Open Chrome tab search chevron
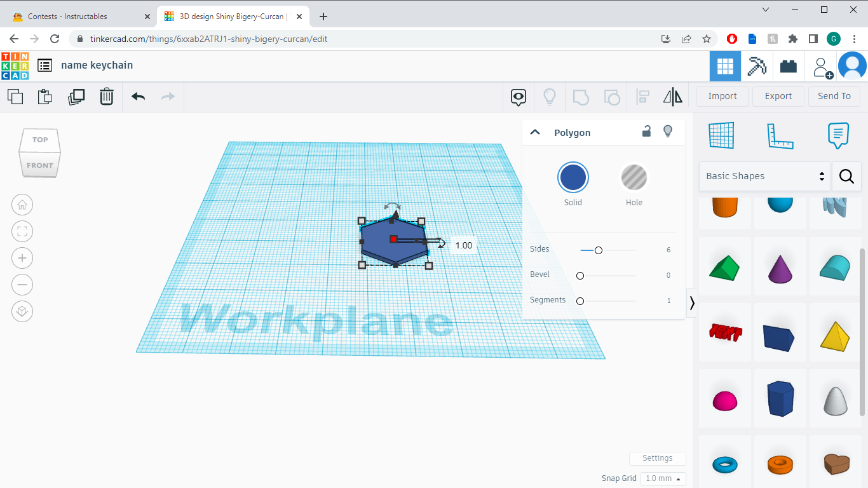 pyautogui.click(x=766, y=10)
